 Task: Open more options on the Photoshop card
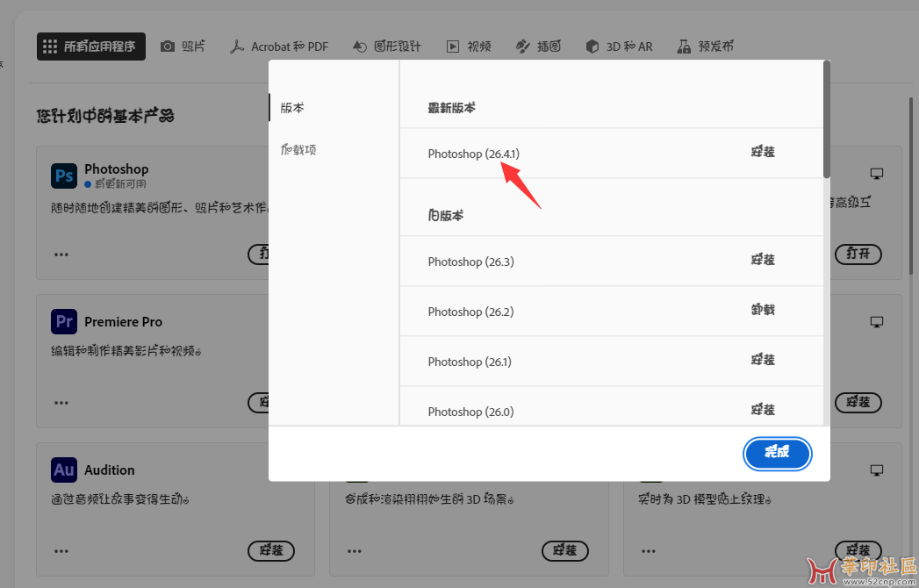pyautogui.click(x=61, y=255)
